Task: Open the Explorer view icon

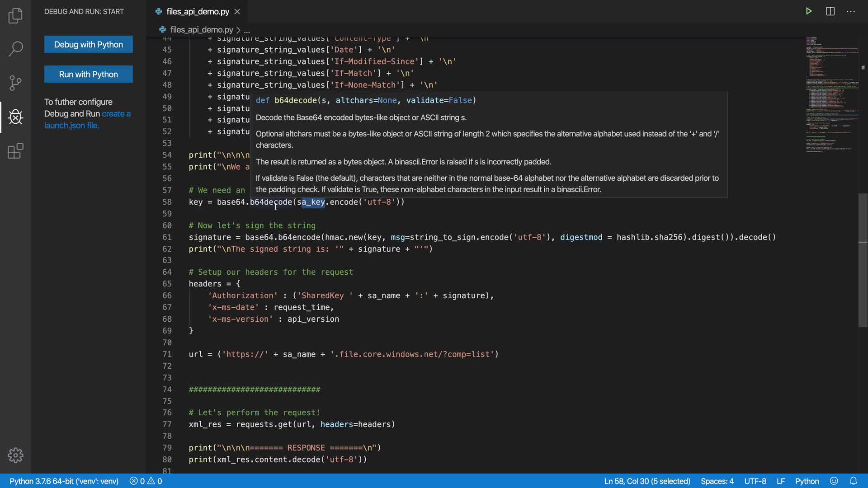Action: 15,16
